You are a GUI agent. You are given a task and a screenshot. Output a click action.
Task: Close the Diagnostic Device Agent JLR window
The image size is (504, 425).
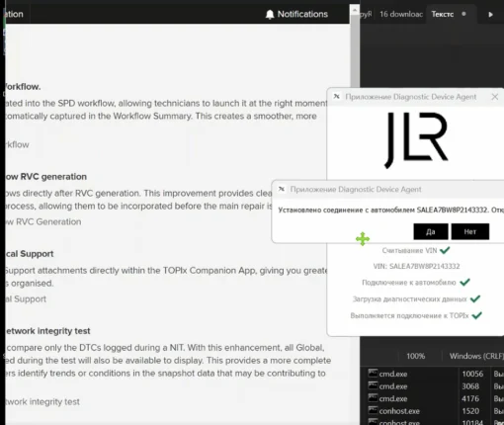pos(495,97)
